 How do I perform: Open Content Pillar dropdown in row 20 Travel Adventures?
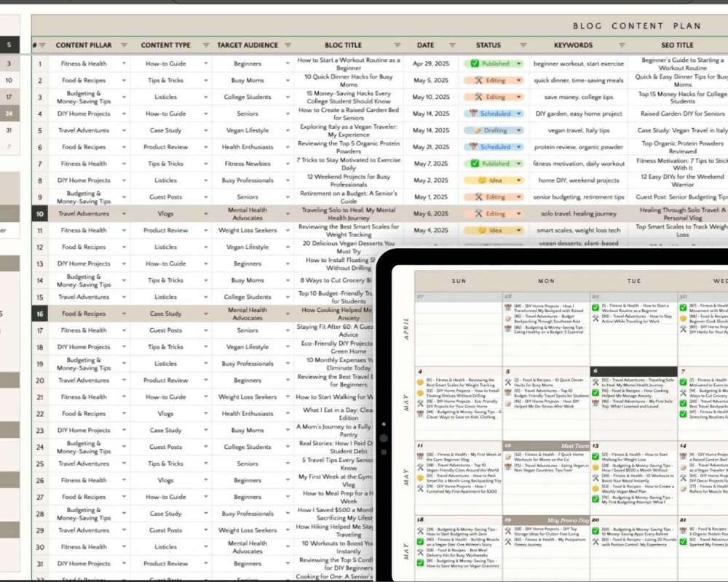(x=124, y=380)
